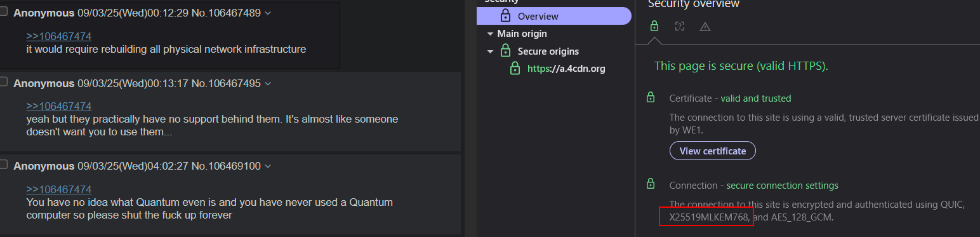Screen dimensions: 980x237
Task: Click post number No.106467489
Action: pos(226,13)
